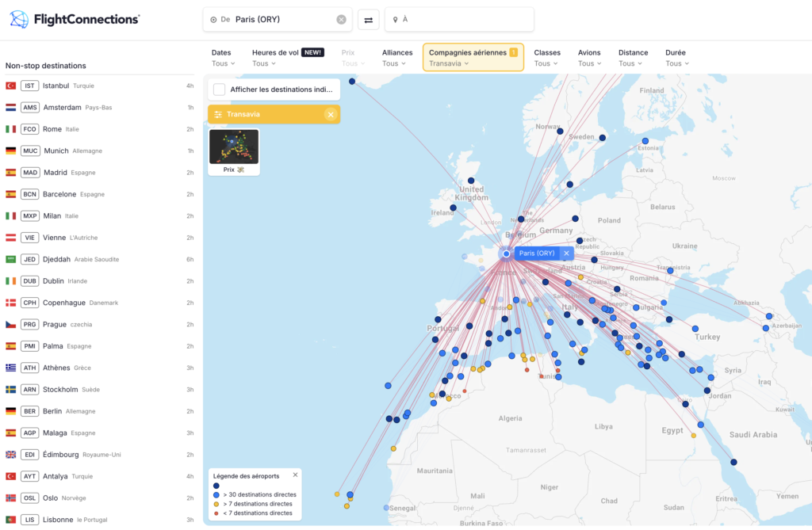Click the Danish flag beside Copenhague
The width and height of the screenshot is (812, 530).
click(x=11, y=303)
